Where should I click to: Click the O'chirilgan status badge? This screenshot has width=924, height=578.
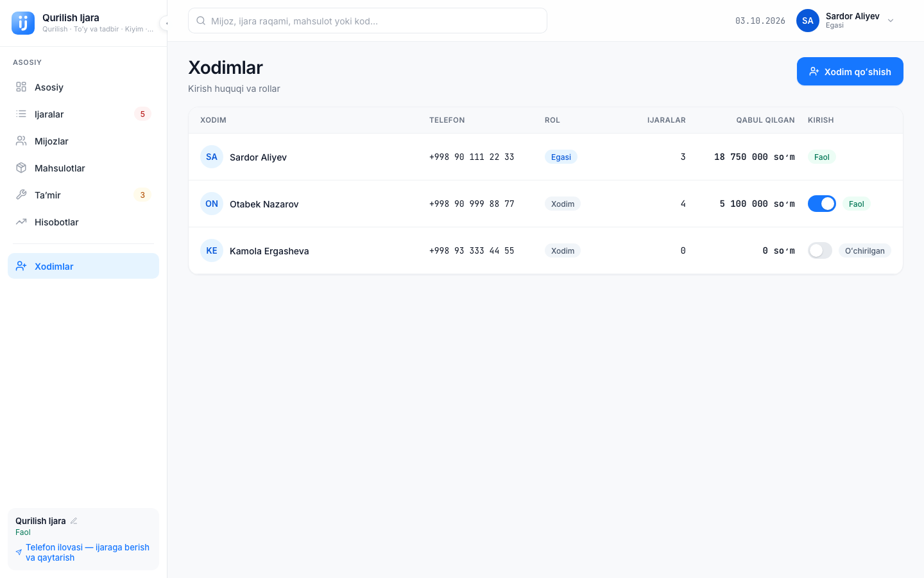click(865, 250)
